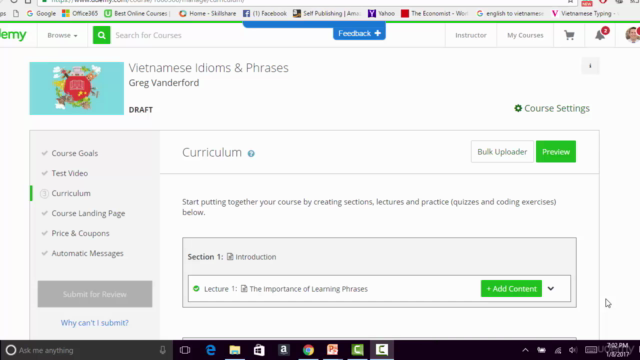The width and height of the screenshot is (640, 360).
Task: Click the volume icon in system tray
Action: point(573,350)
